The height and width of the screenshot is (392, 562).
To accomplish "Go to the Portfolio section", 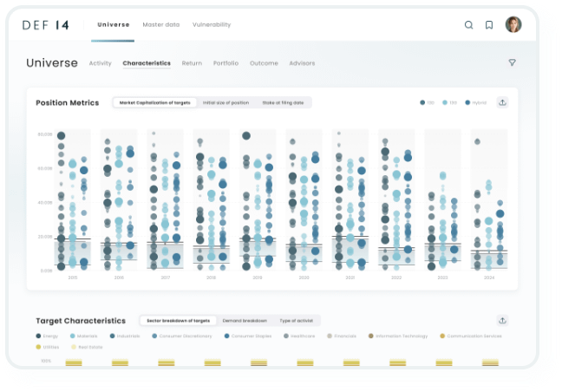I will pos(225,63).
